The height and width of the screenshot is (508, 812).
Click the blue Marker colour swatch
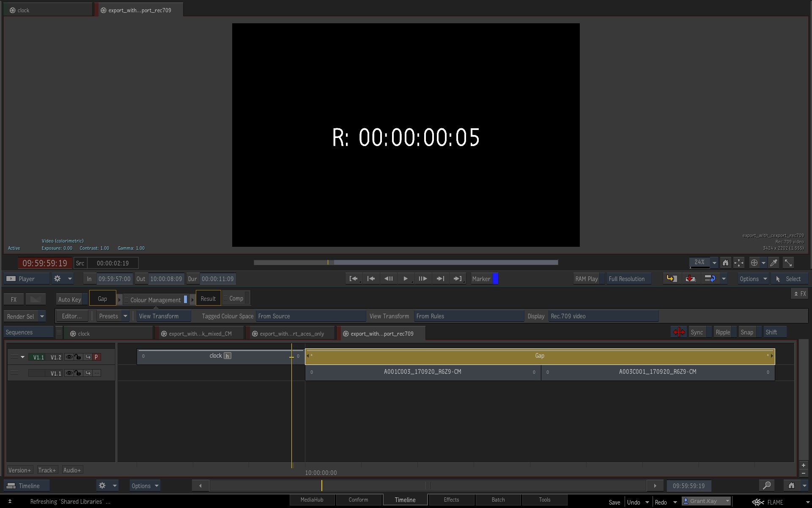[x=495, y=279]
